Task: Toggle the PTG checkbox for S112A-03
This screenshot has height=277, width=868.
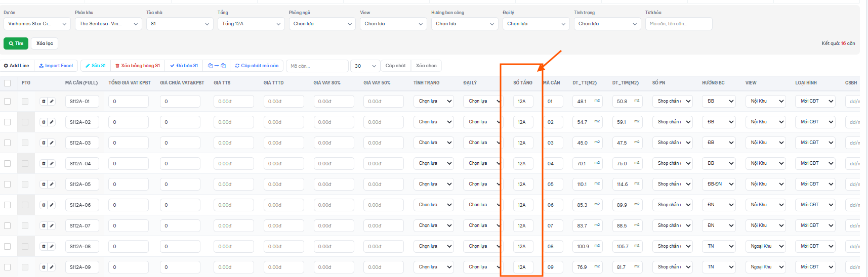Action: [25, 143]
